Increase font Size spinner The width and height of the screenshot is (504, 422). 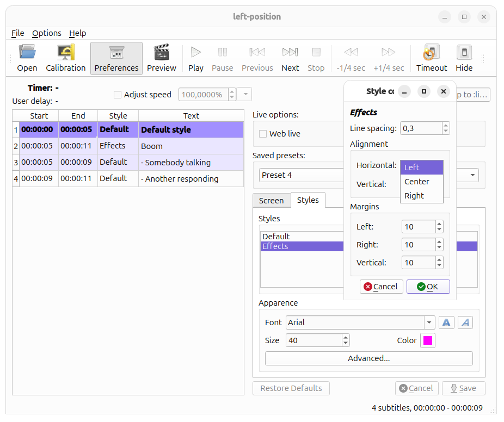[x=346, y=338]
